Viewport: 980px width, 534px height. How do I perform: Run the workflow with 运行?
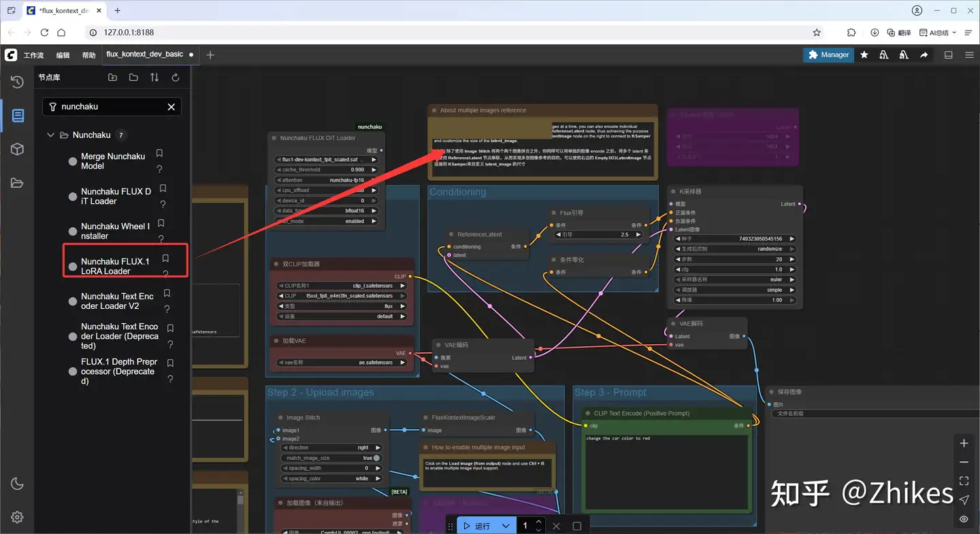tap(476, 526)
